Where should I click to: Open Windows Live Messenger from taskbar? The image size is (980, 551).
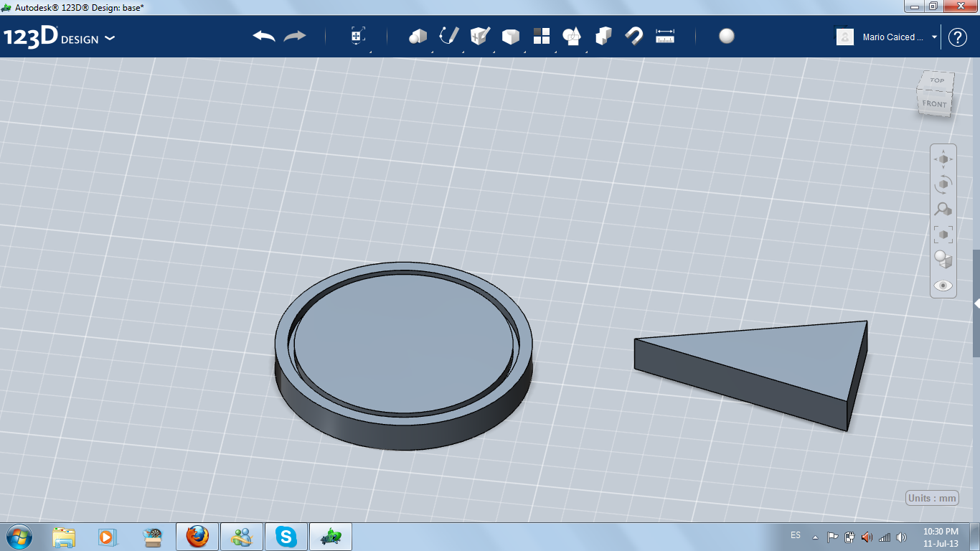242,537
